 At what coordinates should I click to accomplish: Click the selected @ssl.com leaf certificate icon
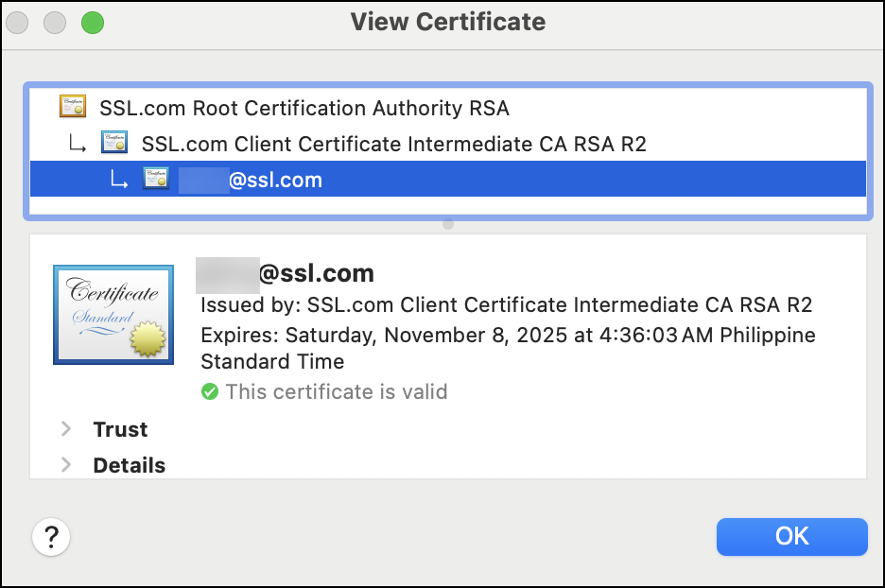tap(156, 179)
